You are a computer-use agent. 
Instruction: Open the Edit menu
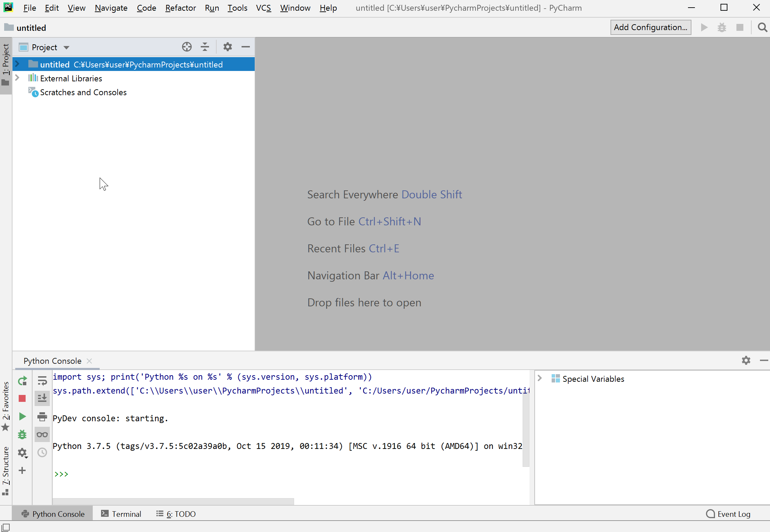(52, 8)
